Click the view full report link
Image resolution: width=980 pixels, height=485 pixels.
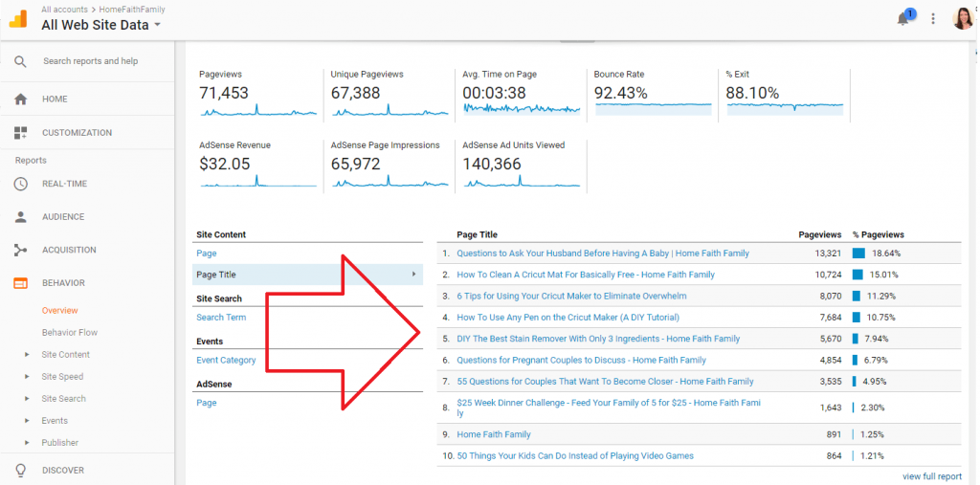tap(932, 476)
